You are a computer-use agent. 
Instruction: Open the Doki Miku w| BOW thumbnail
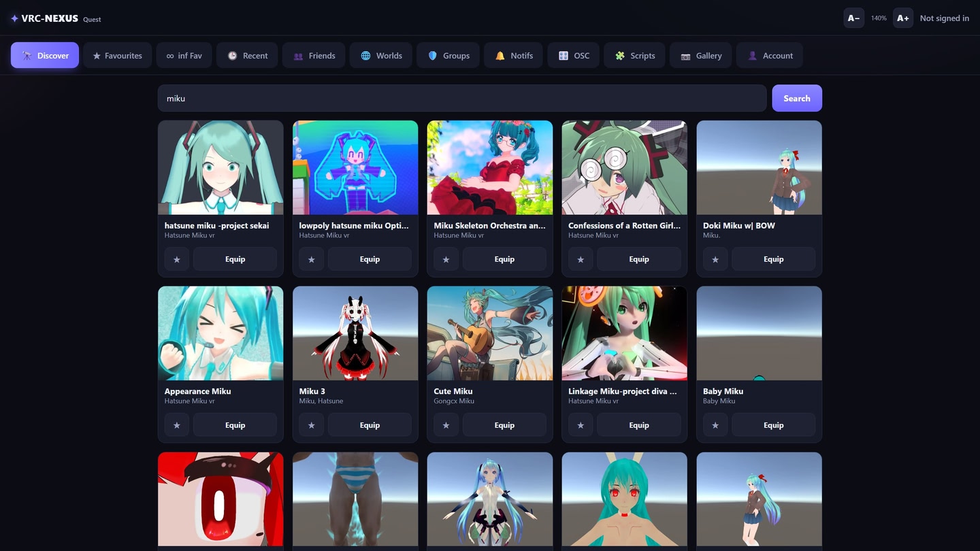[x=759, y=167]
